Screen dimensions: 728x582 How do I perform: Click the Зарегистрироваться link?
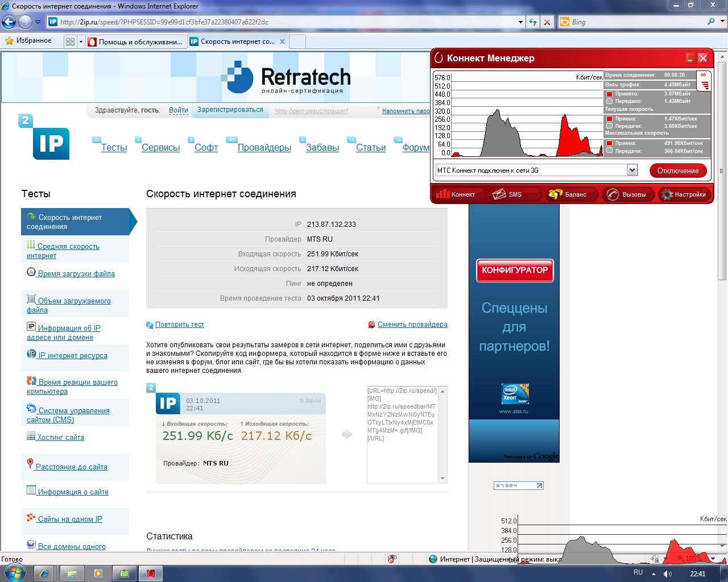point(230,110)
